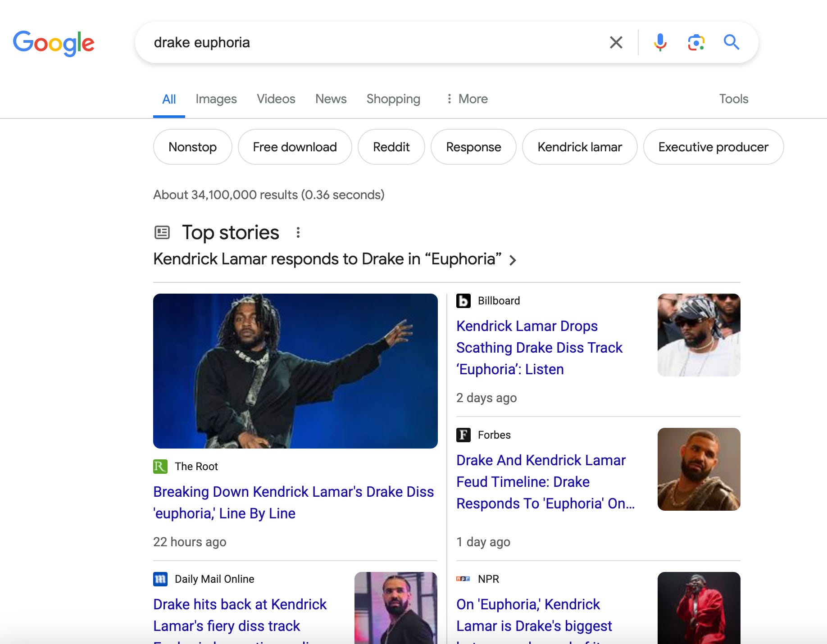
Task: Clear the search box with the X icon
Action: 616,42
